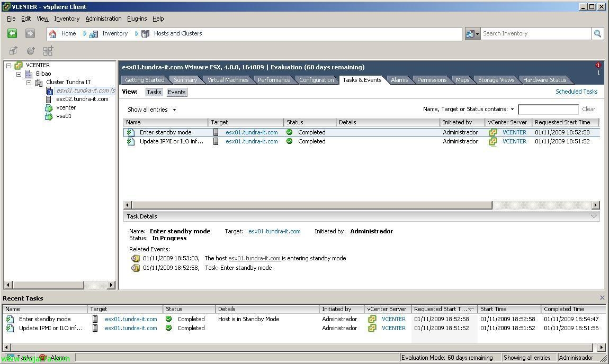Click task icon of Enter standby mode row in main list
609x364 pixels.
pos(130,132)
